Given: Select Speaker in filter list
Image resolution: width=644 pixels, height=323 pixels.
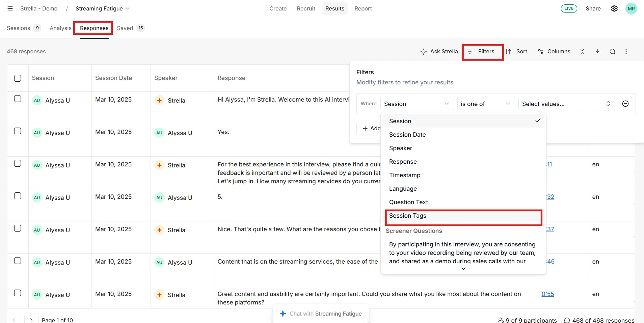Looking at the screenshot, I should (463, 148).
